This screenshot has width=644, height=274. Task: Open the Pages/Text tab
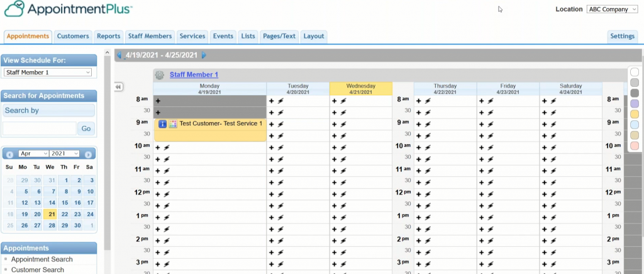(279, 36)
